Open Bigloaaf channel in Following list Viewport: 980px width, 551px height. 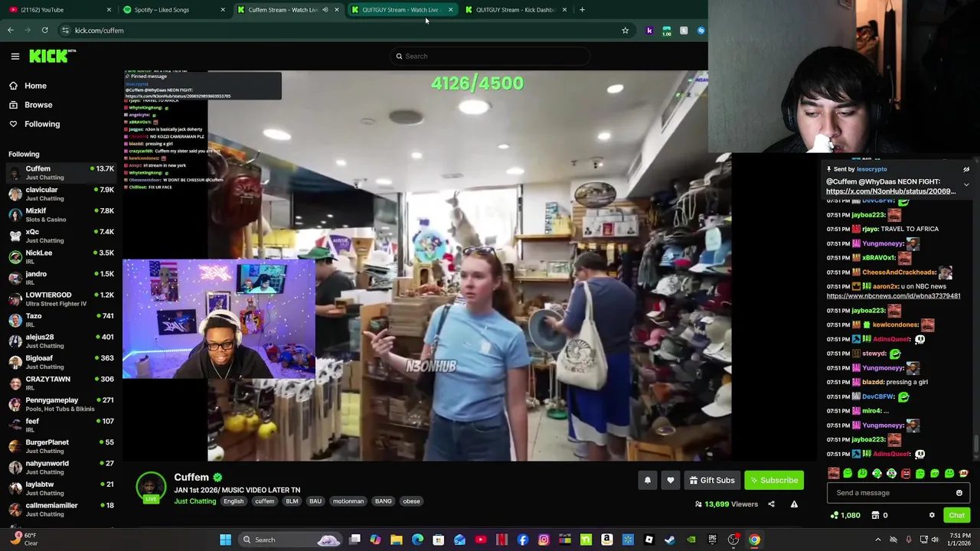(x=61, y=362)
